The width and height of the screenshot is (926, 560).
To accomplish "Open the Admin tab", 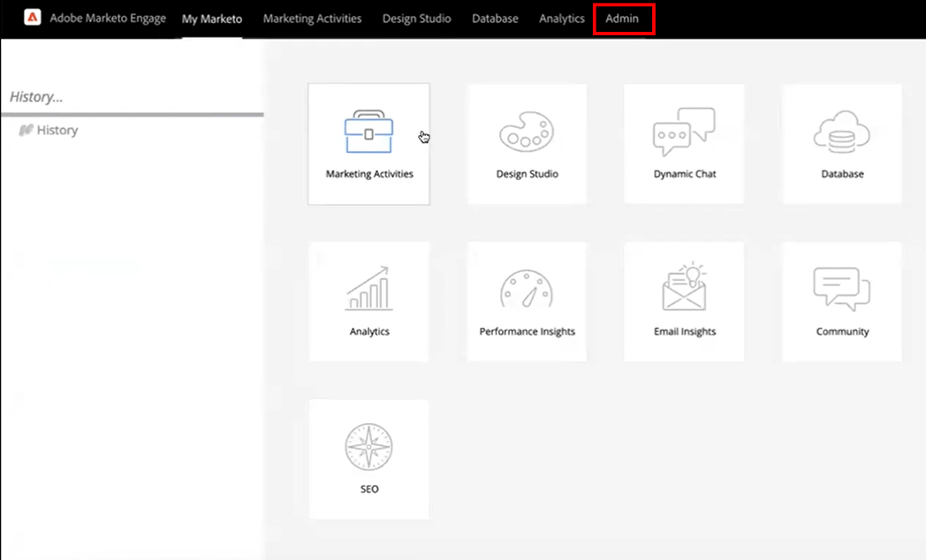I will [622, 18].
